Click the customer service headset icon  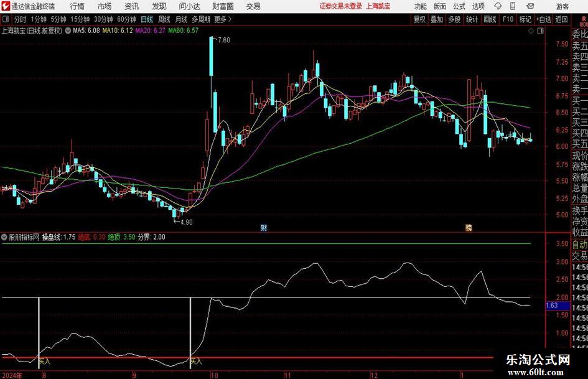coord(498,6)
